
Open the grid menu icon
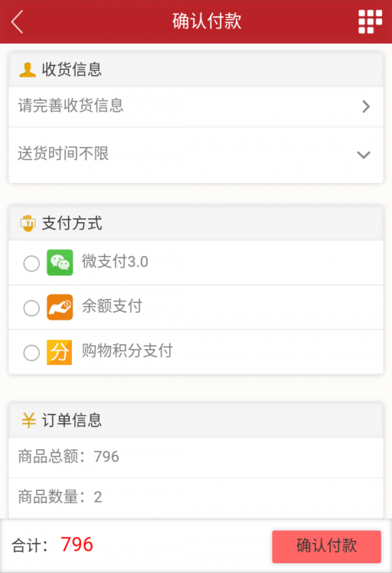coord(370,22)
